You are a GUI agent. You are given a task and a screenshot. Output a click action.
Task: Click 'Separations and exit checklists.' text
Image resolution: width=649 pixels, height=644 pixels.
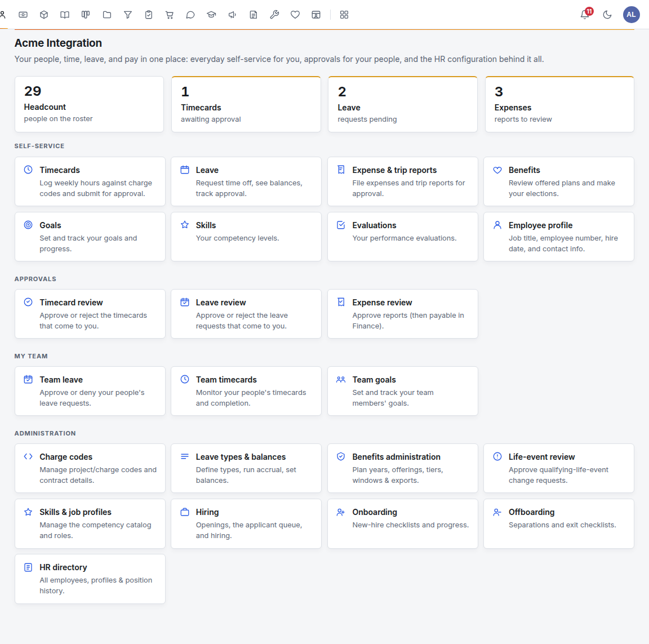point(562,525)
